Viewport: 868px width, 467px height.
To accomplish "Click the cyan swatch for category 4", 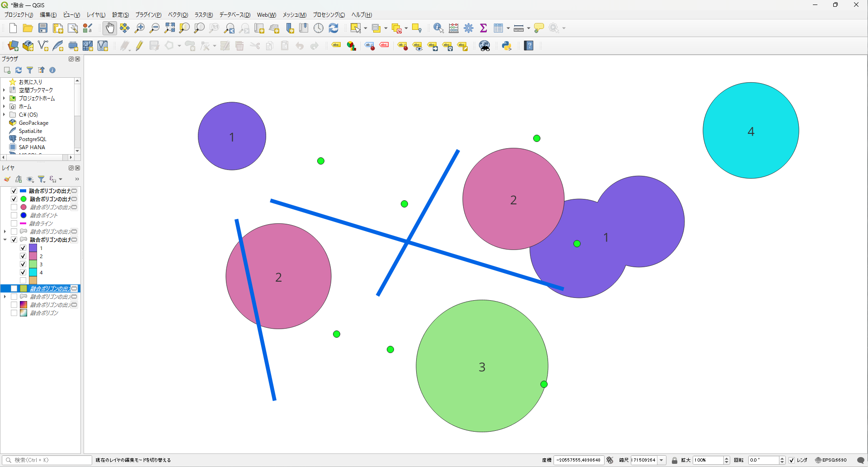I will click(x=33, y=273).
